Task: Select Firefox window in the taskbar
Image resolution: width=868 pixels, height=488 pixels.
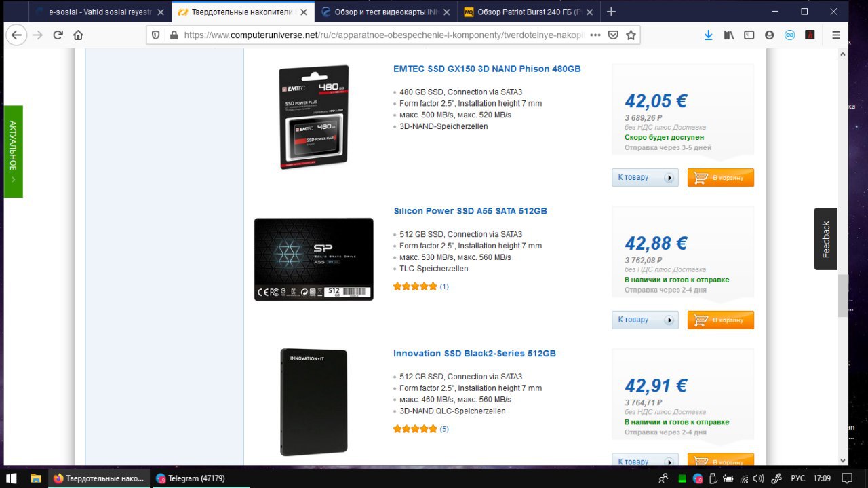Action: (99, 478)
